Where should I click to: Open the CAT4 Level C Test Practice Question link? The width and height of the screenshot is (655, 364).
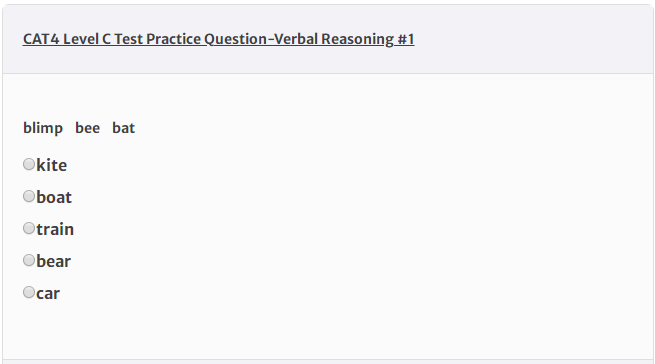pos(218,39)
